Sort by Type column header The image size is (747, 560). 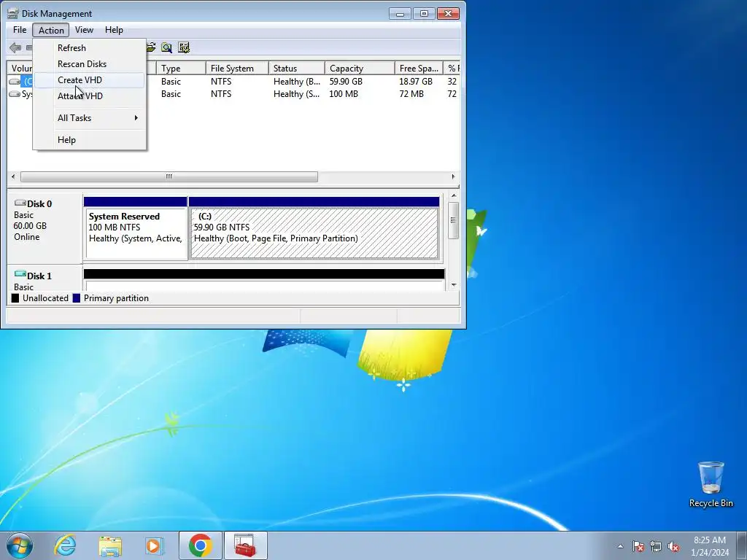181,68
